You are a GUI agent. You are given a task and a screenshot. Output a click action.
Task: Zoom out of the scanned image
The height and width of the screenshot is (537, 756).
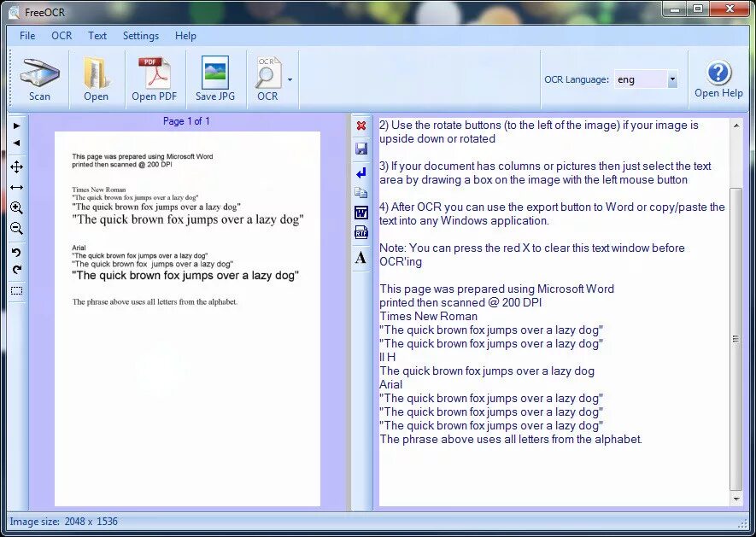tap(17, 228)
